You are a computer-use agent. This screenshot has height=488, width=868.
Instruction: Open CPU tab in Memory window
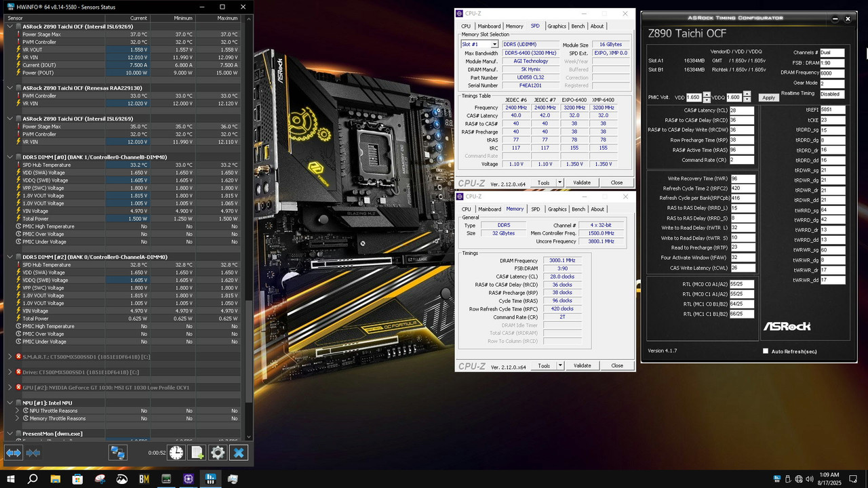tap(467, 209)
